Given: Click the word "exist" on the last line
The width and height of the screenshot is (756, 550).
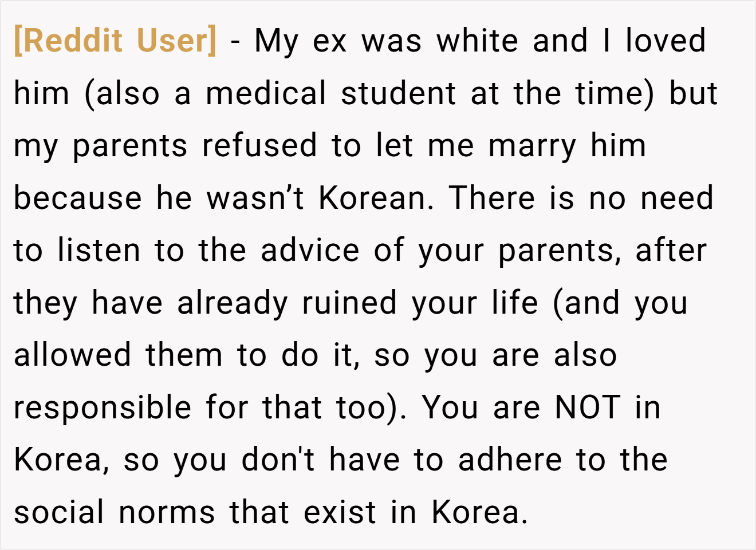Looking at the screenshot, I should point(340,513).
